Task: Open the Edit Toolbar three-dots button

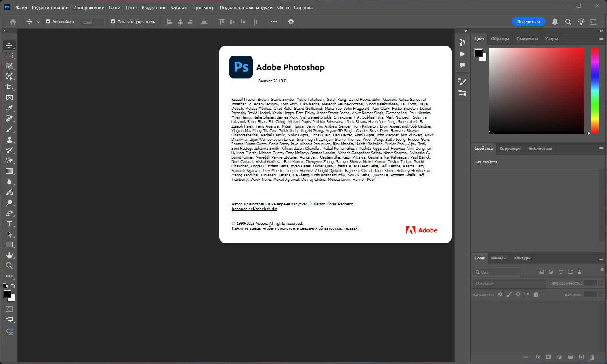Action: click(9, 276)
